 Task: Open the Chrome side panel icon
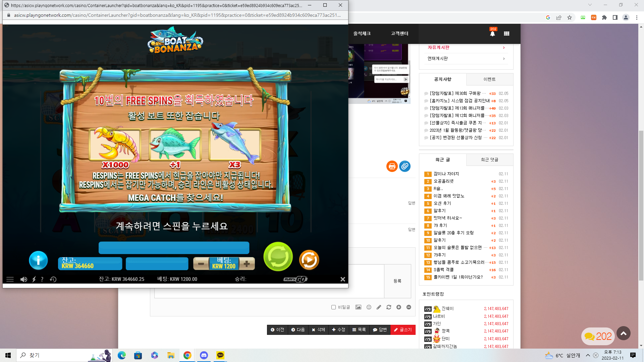tap(615, 18)
